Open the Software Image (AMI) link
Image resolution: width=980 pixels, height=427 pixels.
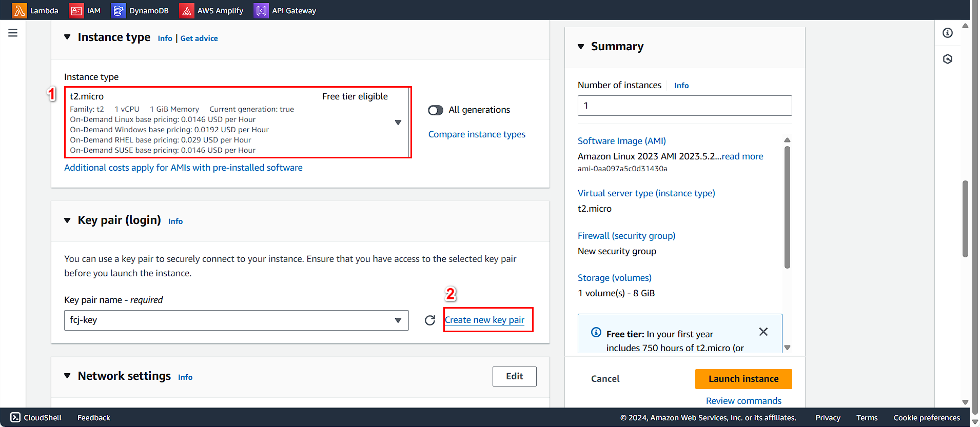[x=622, y=141]
